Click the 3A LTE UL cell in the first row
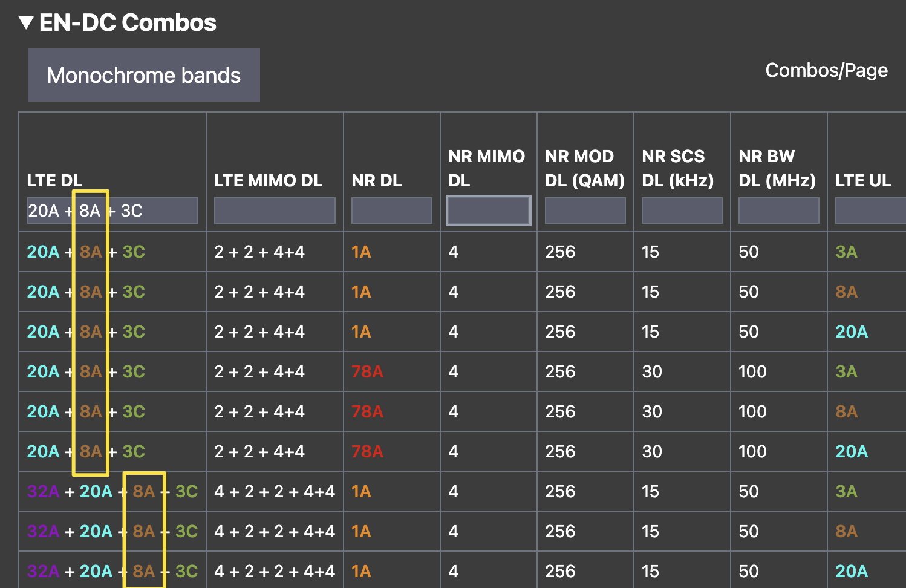 click(x=846, y=252)
